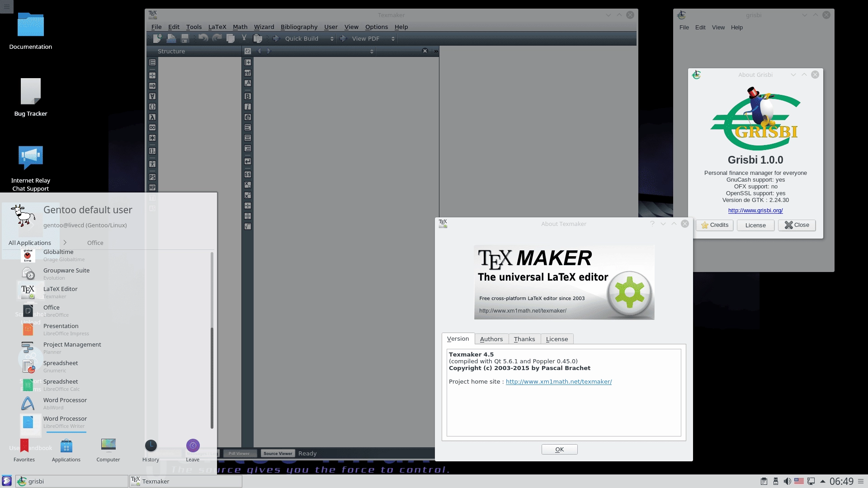Insert italic formatting with the i icon
The height and width of the screenshot is (488, 868).
click(248, 107)
